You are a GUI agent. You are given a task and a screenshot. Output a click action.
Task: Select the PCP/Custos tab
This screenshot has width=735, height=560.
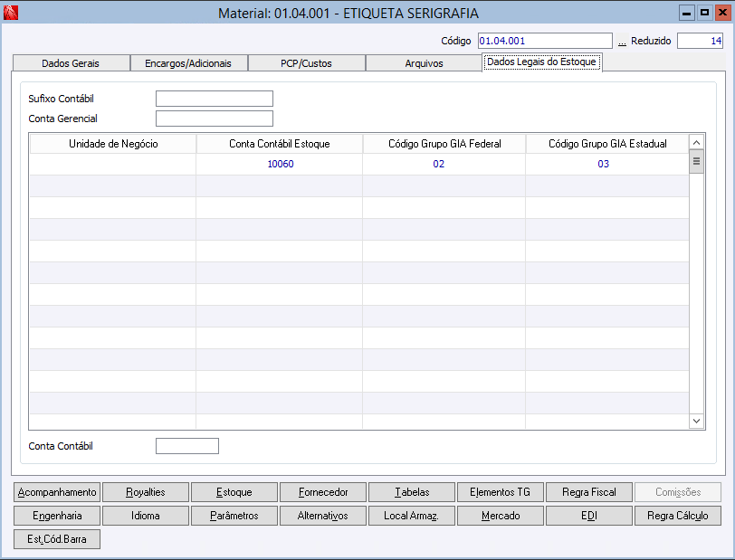(306, 63)
